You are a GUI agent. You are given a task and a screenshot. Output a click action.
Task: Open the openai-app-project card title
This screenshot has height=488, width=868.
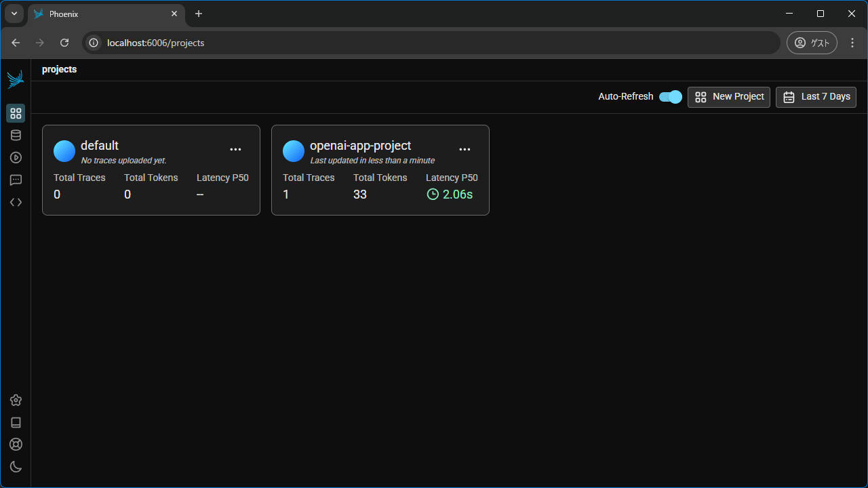tap(361, 146)
